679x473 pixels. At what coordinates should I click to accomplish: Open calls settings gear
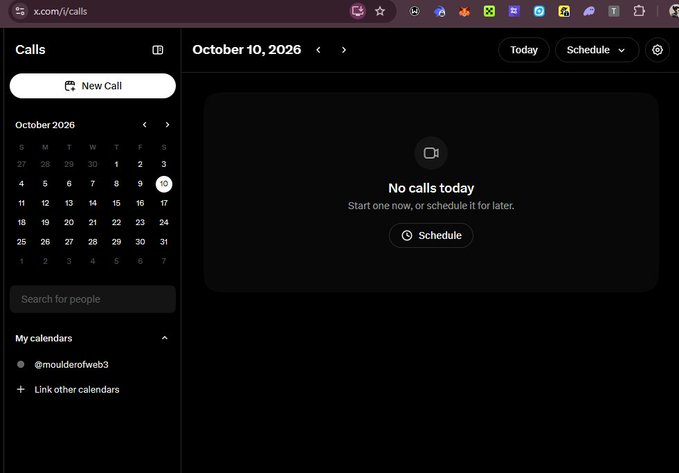pos(657,50)
